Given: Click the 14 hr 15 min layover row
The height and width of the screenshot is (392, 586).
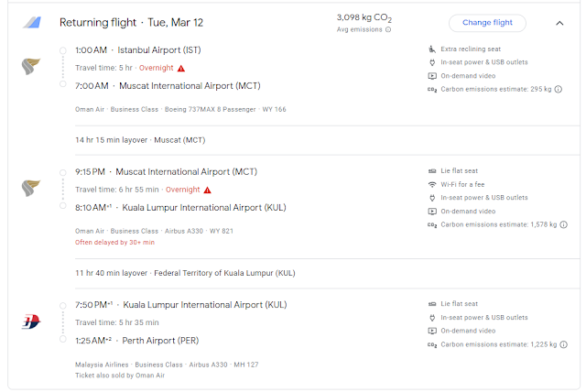Looking at the screenshot, I should tap(140, 140).
